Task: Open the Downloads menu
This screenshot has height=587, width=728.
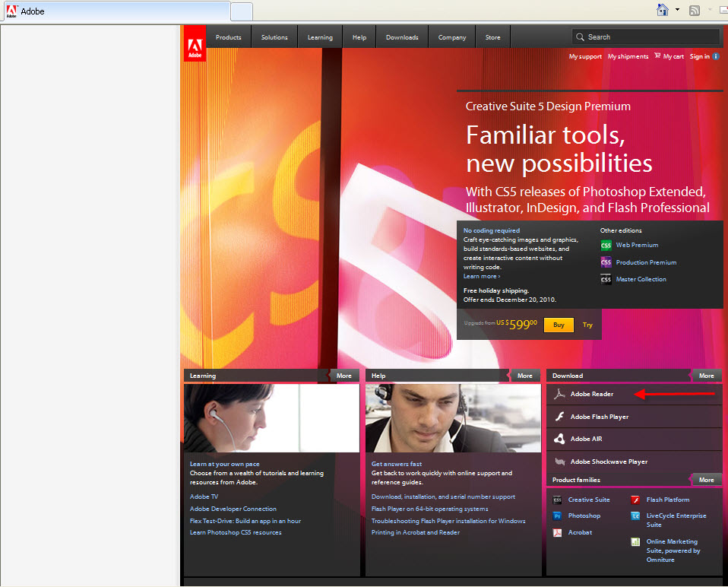Action: 402,37
